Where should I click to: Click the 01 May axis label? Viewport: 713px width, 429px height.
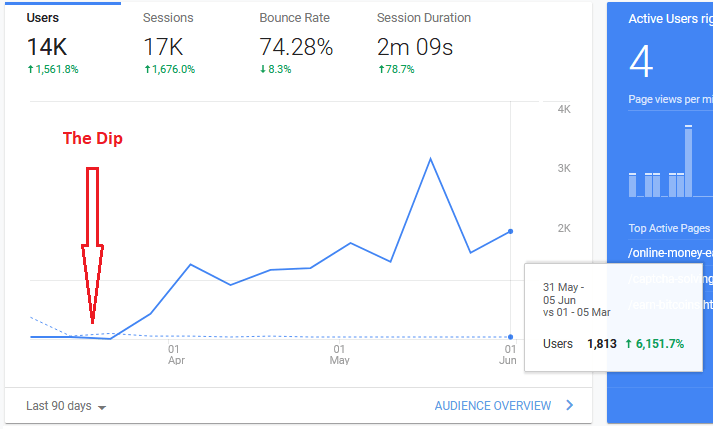[x=339, y=355]
